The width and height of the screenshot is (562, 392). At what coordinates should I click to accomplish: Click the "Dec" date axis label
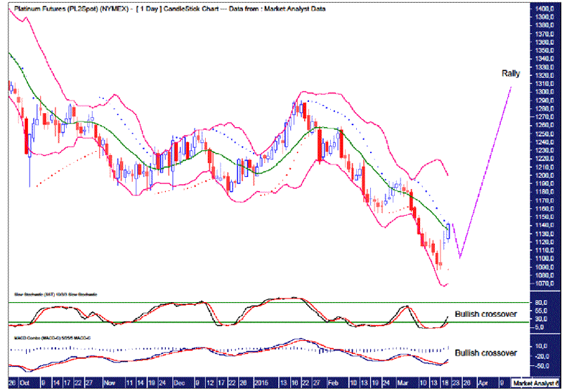179,383
